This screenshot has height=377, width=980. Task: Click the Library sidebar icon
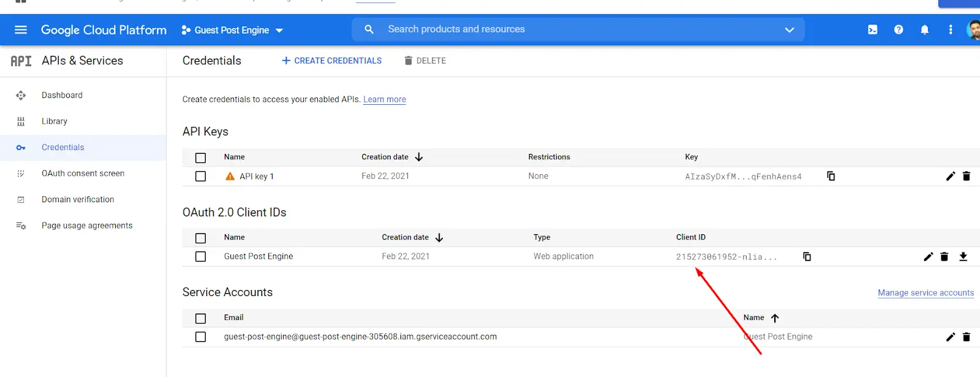pyautogui.click(x=21, y=121)
